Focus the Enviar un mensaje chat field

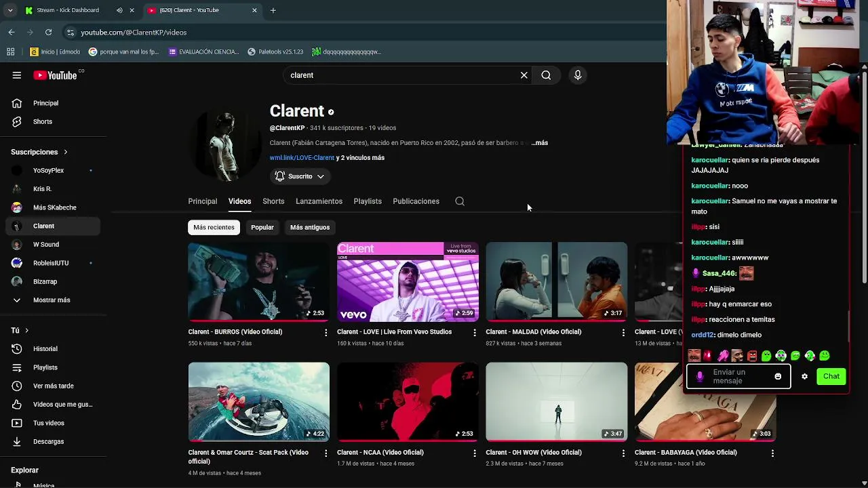738,376
